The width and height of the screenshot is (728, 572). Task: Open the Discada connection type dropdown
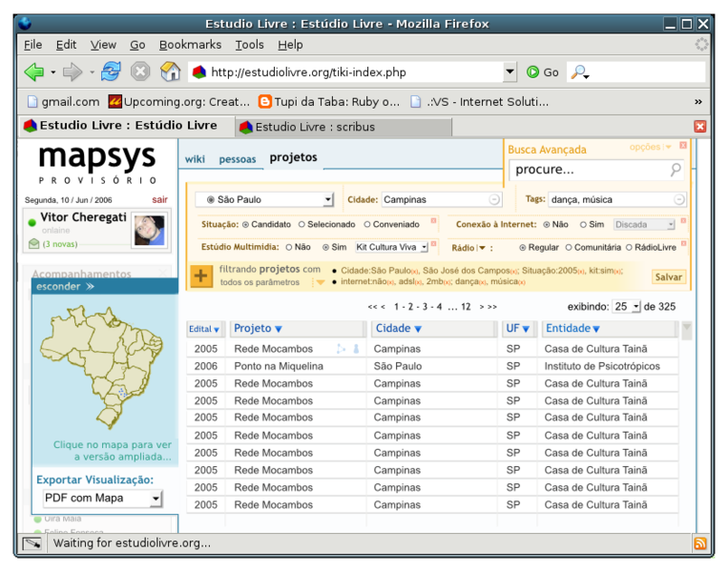[644, 225]
